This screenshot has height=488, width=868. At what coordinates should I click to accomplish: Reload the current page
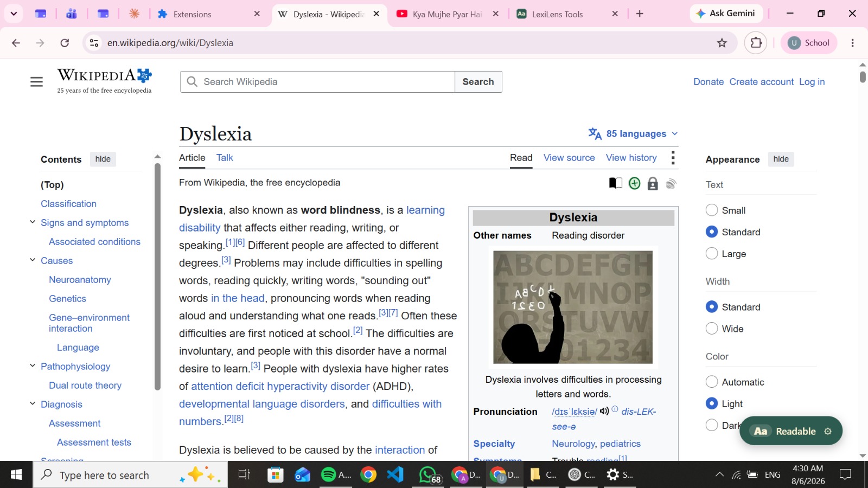tap(65, 43)
